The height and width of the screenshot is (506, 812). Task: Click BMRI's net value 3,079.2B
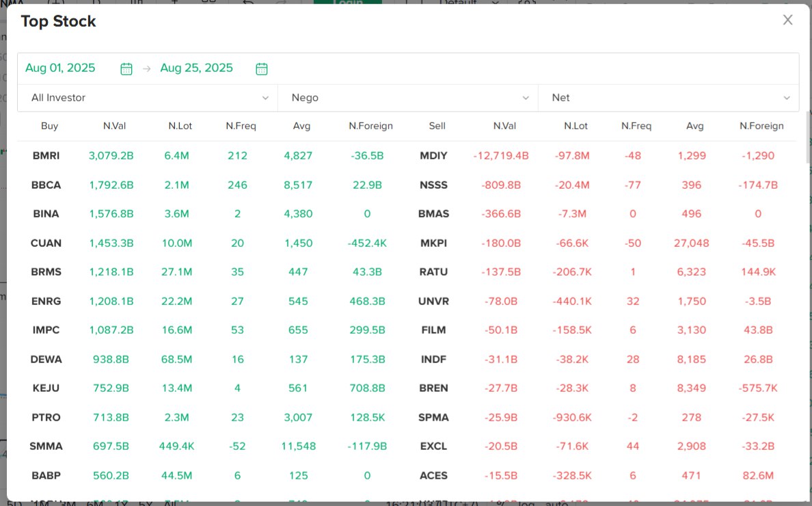(x=111, y=156)
